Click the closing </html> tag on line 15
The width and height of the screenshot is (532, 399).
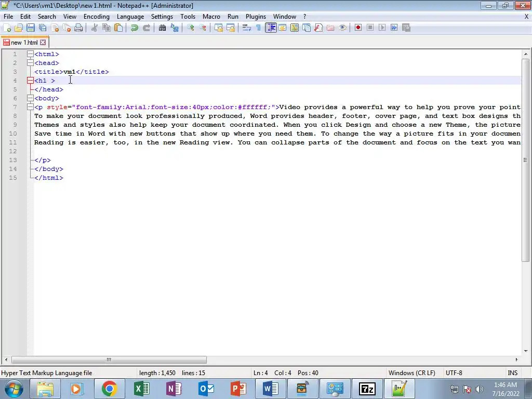[x=49, y=178]
